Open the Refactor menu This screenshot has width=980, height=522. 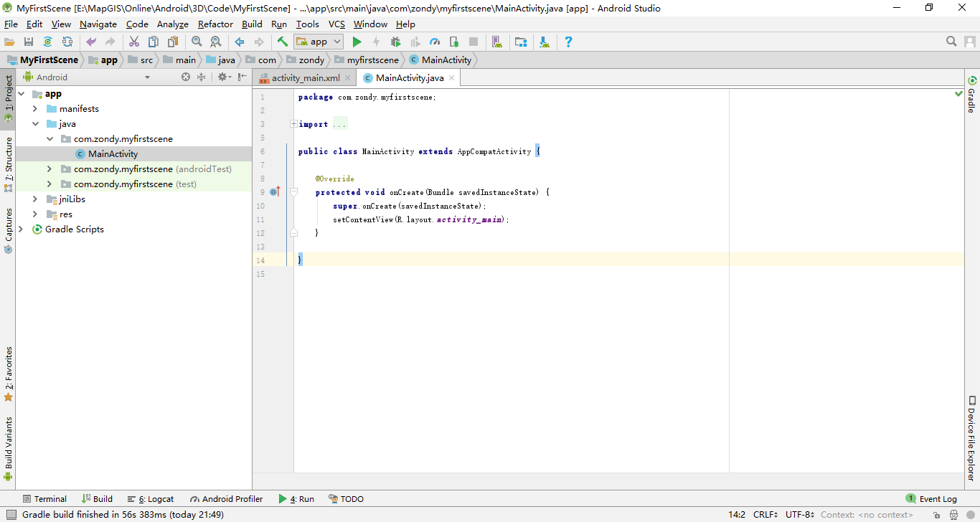pyautogui.click(x=215, y=24)
